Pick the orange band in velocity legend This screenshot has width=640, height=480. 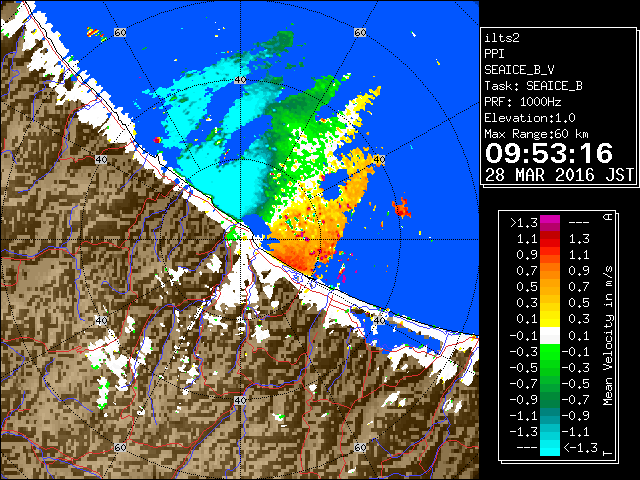point(550,271)
